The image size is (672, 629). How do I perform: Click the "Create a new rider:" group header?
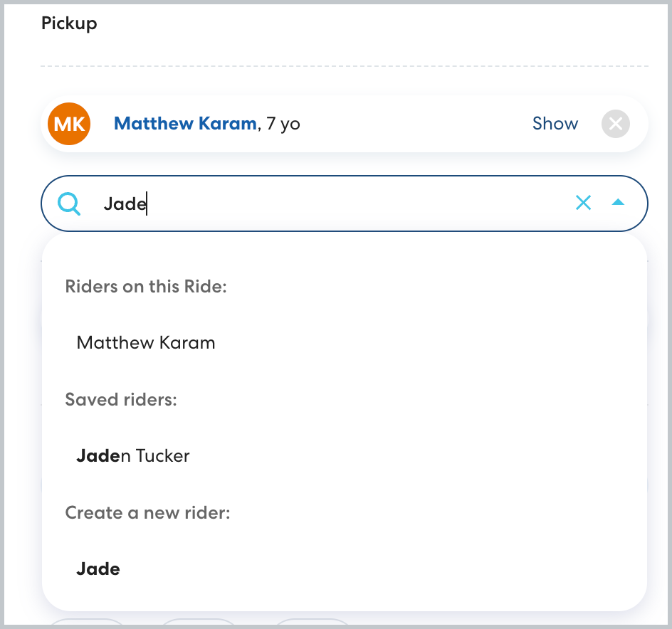point(147,513)
